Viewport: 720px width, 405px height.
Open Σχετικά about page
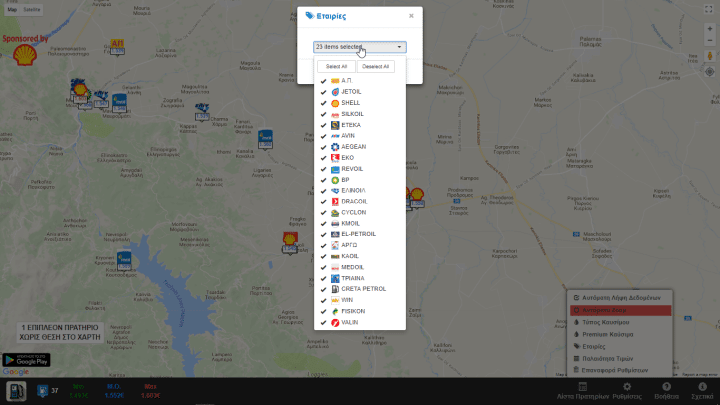[702, 391]
